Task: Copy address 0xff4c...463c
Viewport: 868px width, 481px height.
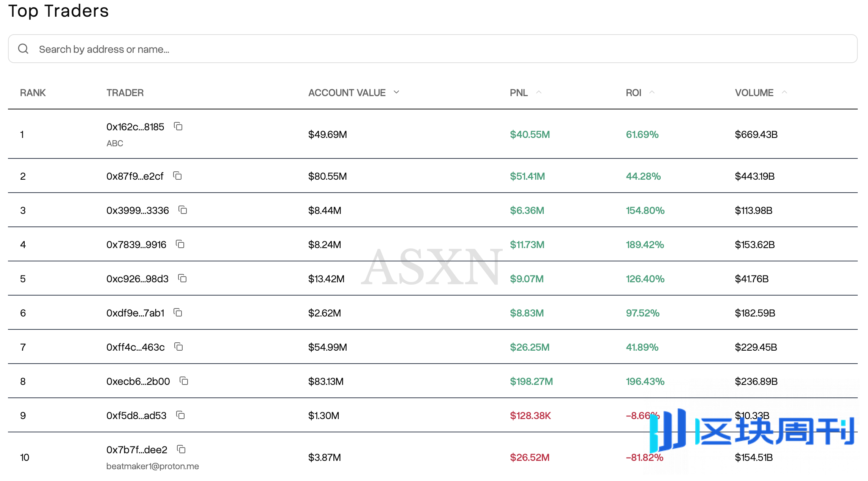Action: [178, 347]
